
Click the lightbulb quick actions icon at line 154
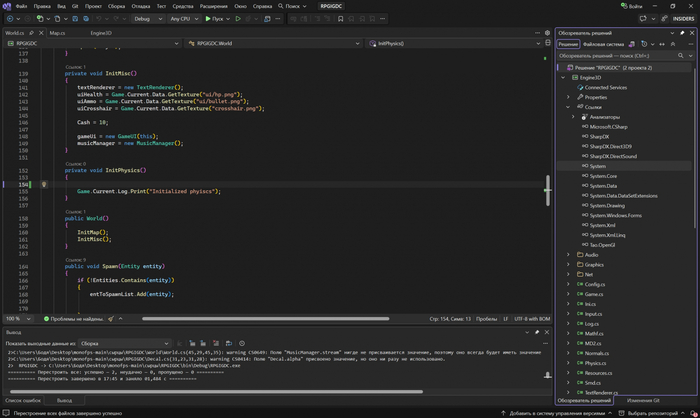(44, 184)
